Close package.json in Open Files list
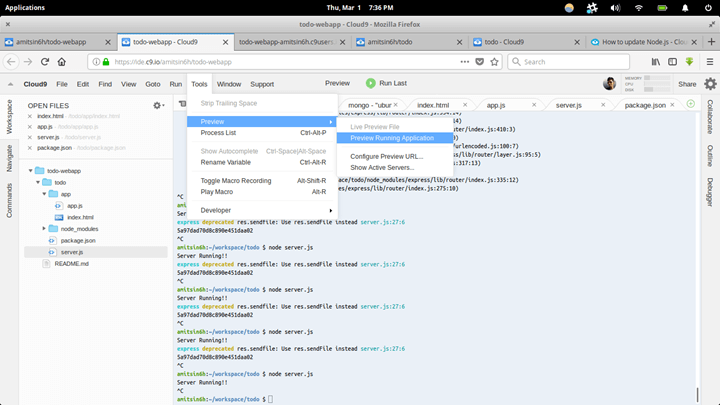 point(30,148)
